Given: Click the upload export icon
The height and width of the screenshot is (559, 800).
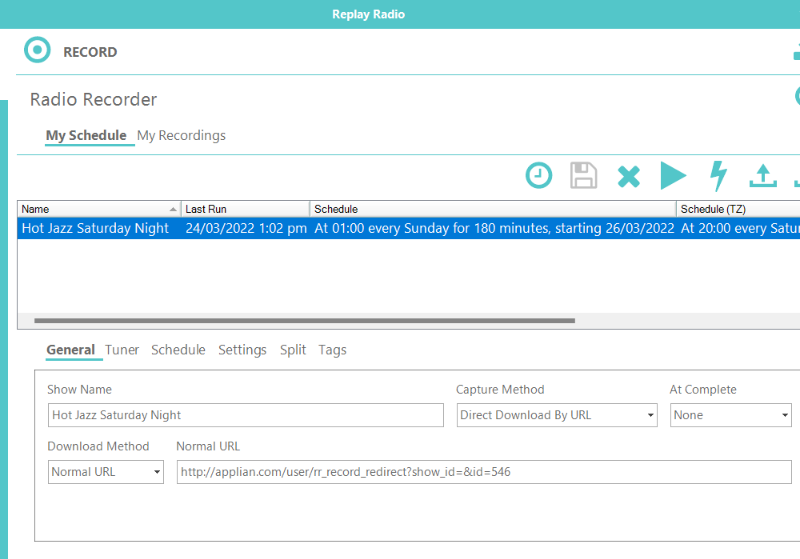Looking at the screenshot, I should [x=763, y=175].
